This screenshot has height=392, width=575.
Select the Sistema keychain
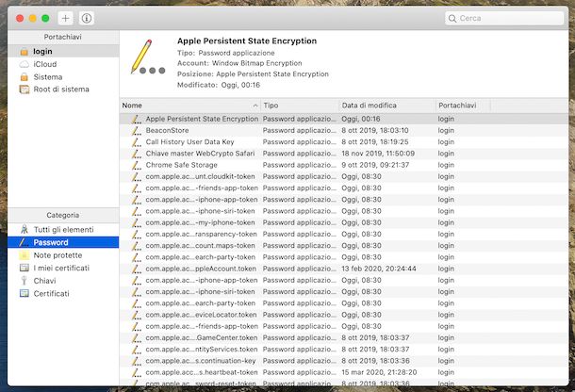(63, 77)
